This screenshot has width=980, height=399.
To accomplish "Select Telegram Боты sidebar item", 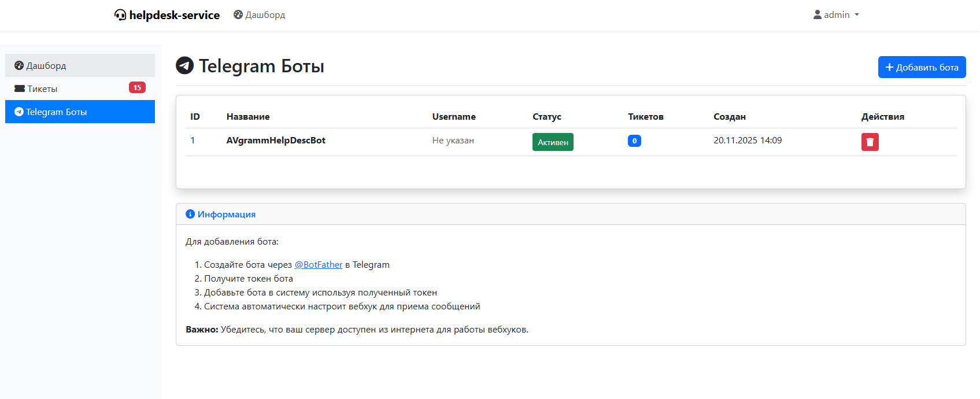I will tap(57, 112).
